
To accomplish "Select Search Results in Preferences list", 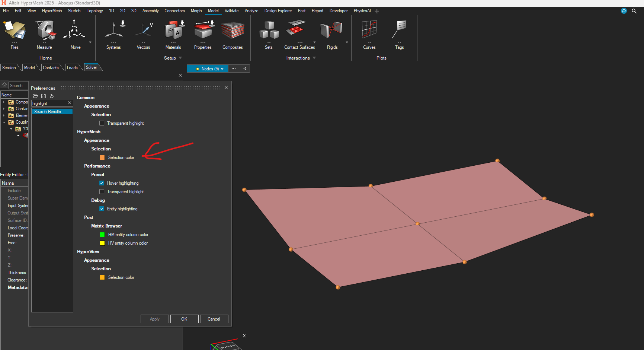I will click(x=52, y=112).
